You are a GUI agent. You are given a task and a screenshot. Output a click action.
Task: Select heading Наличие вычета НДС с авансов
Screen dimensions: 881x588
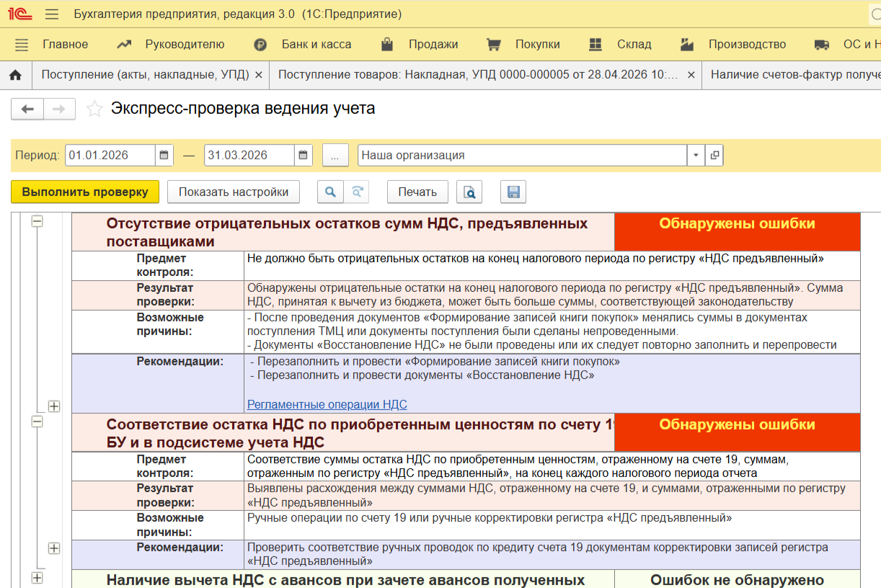click(x=345, y=580)
